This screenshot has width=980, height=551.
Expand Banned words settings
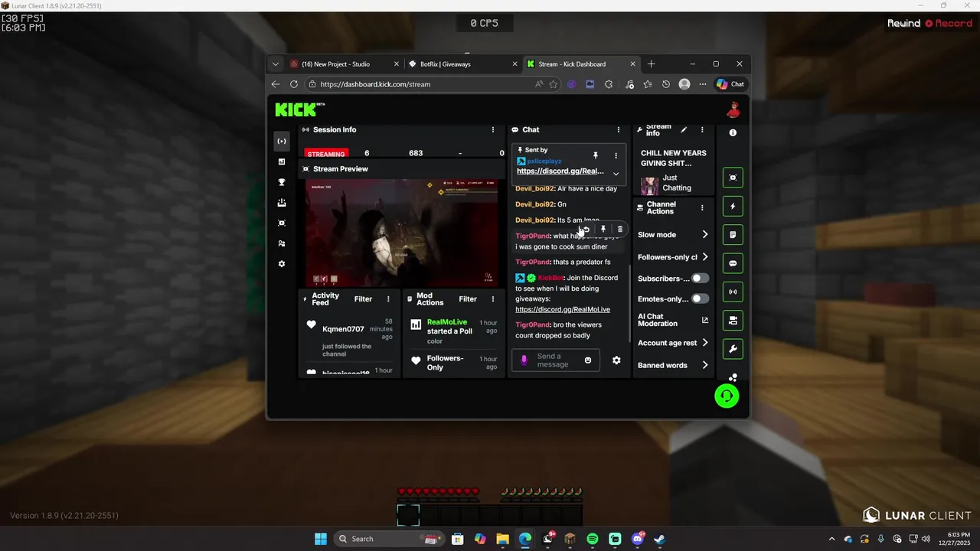pyautogui.click(x=705, y=365)
